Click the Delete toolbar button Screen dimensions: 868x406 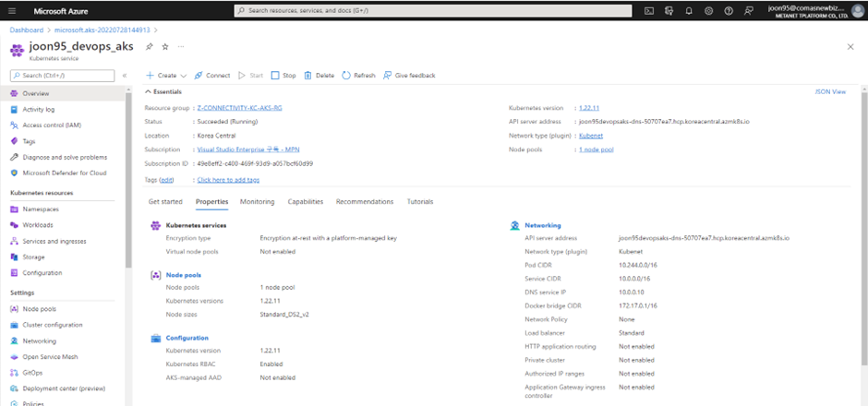pyautogui.click(x=319, y=76)
